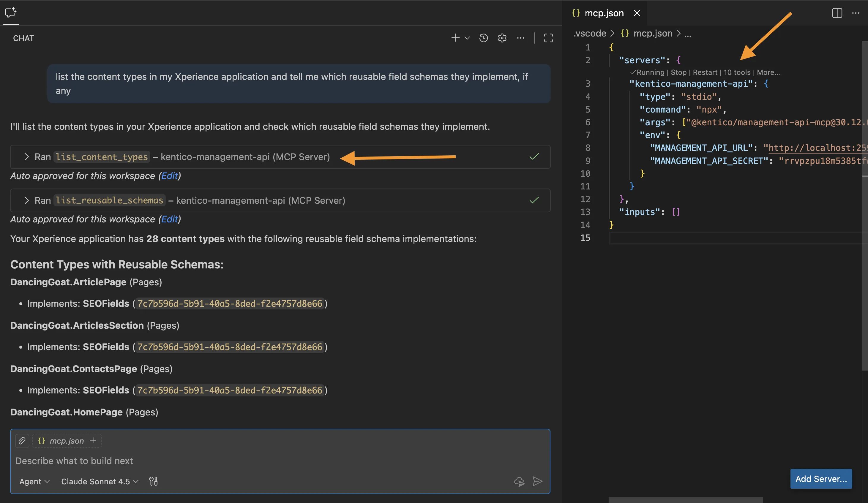The height and width of the screenshot is (503, 868).
Task: Open the configure tools icon
Action: 153,481
